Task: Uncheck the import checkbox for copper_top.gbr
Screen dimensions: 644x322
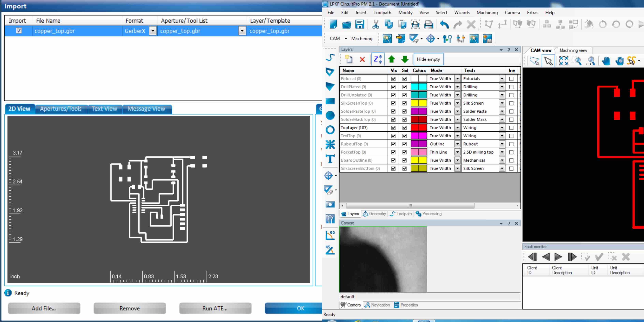Action: tap(19, 31)
